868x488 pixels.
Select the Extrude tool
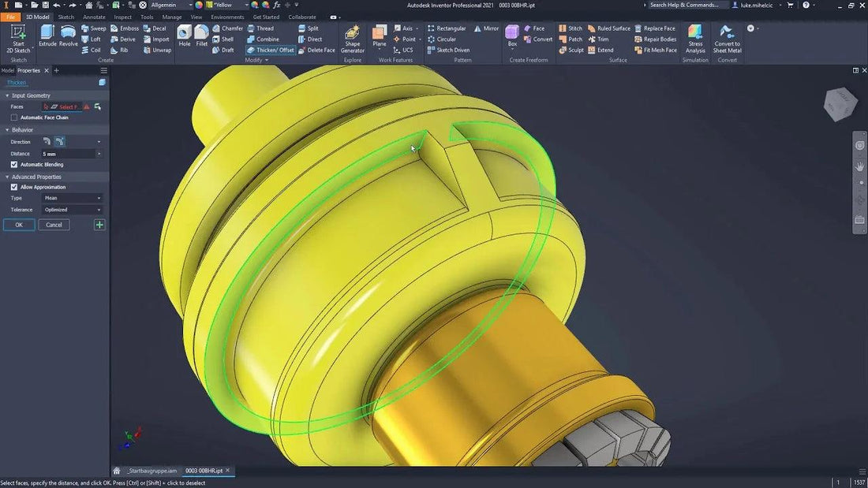tap(47, 35)
